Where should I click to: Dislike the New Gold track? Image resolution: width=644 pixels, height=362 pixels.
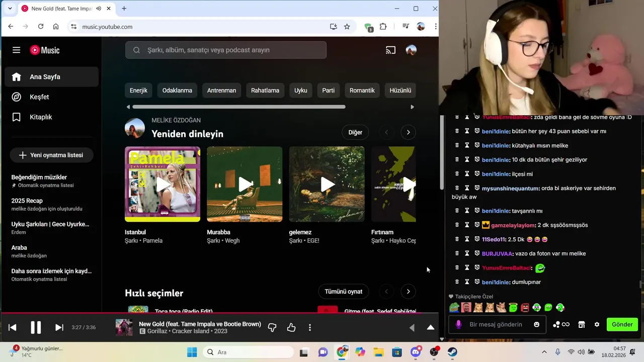(x=272, y=328)
